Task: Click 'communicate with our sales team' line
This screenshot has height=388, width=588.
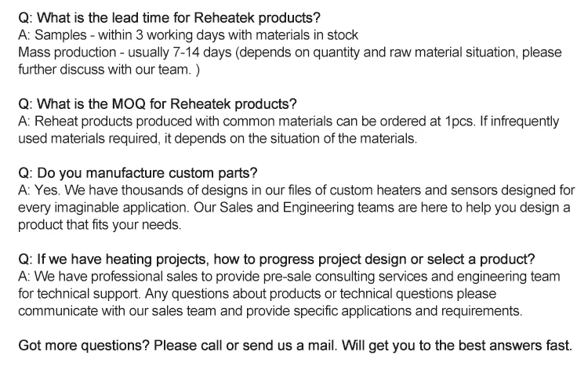Action: click(x=270, y=310)
